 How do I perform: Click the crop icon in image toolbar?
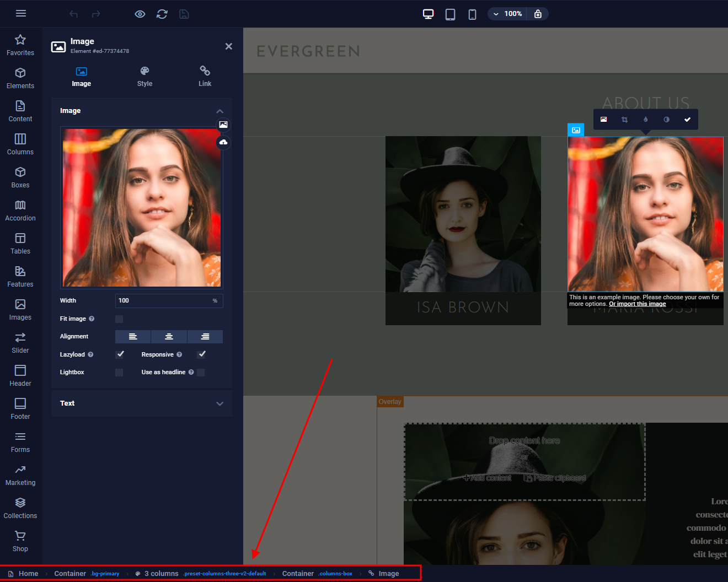pyautogui.click(x=624, y=120)
